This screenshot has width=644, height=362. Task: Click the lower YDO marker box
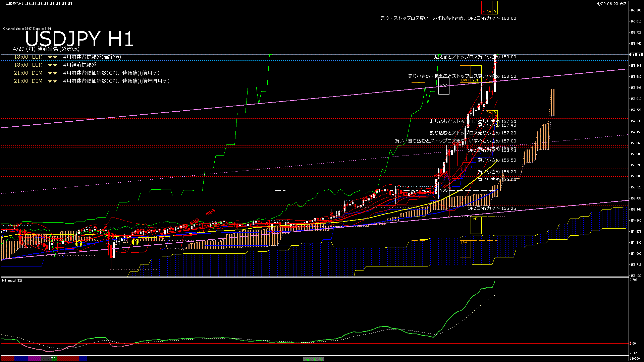point(443,190)
